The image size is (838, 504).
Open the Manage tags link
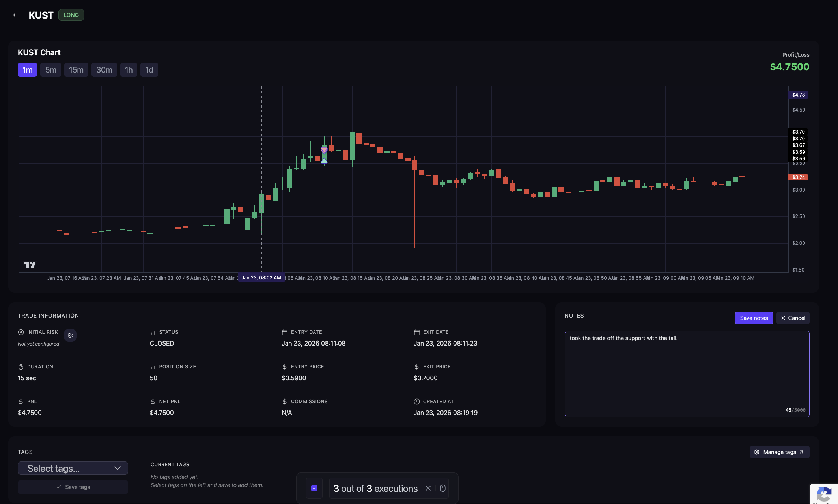[x=779, y=452]
